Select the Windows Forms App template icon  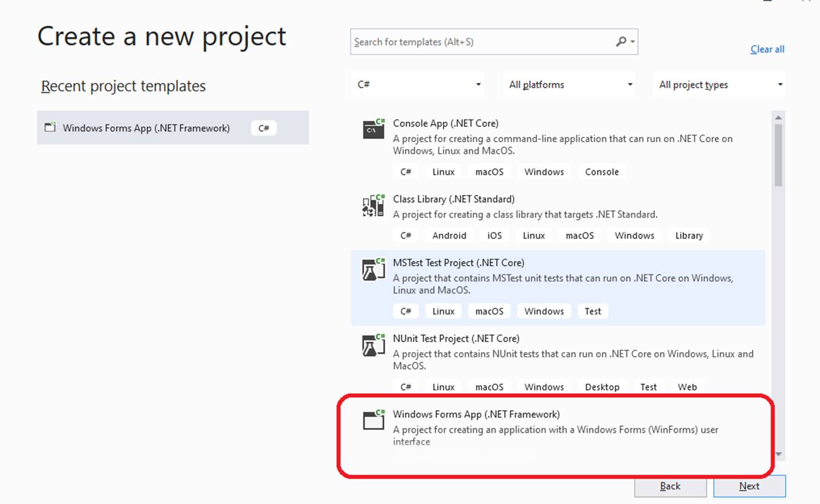pyautogui.click(x=373, y=420)
